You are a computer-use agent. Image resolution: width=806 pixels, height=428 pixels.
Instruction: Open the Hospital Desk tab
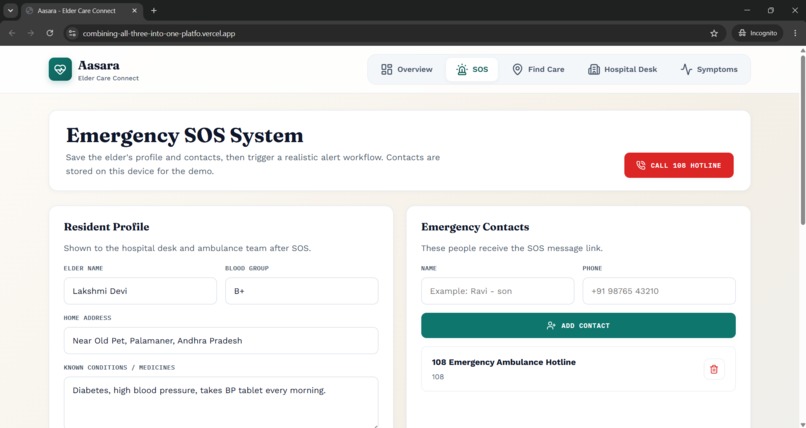click(622, 69)
